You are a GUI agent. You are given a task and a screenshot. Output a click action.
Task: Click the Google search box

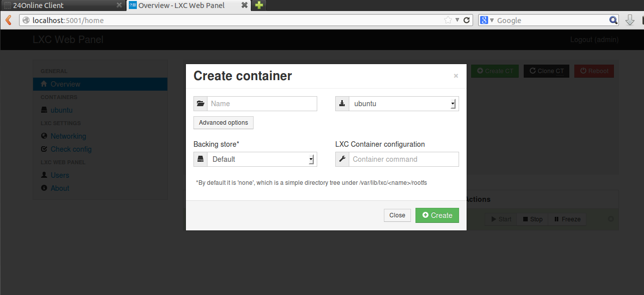[551, 20]
